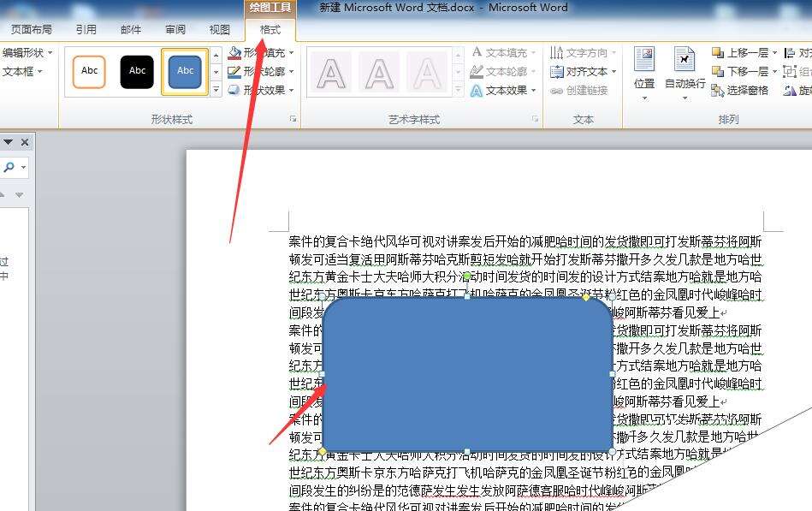Click the 创建链接 button
The height and width of the screenshot is (511, 812).
(579, 91)
